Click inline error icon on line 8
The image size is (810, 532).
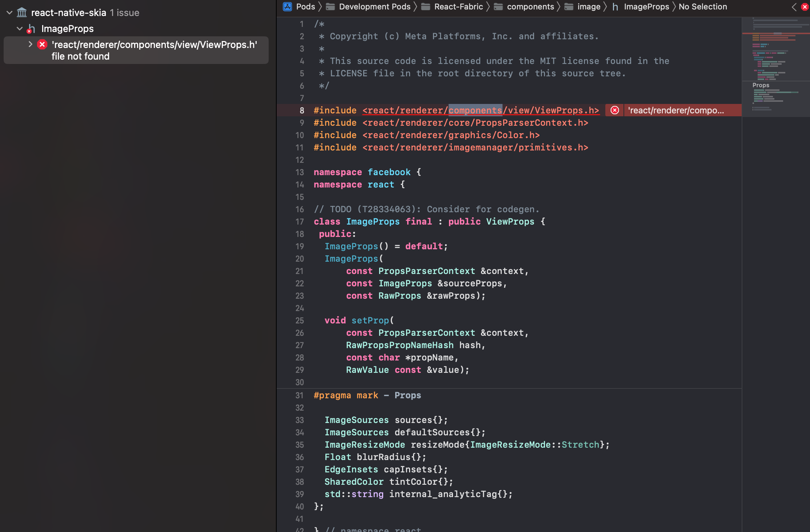615,110
